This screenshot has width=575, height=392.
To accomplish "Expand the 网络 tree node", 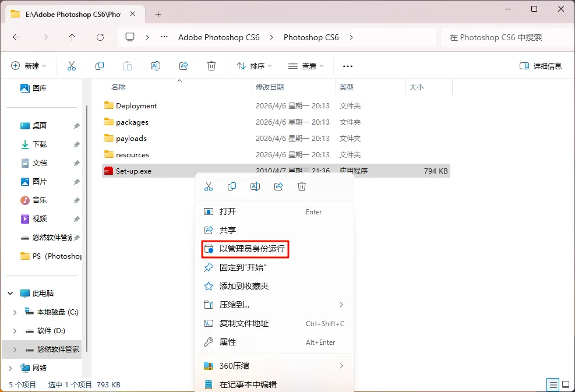I will [x=10, y=368].
